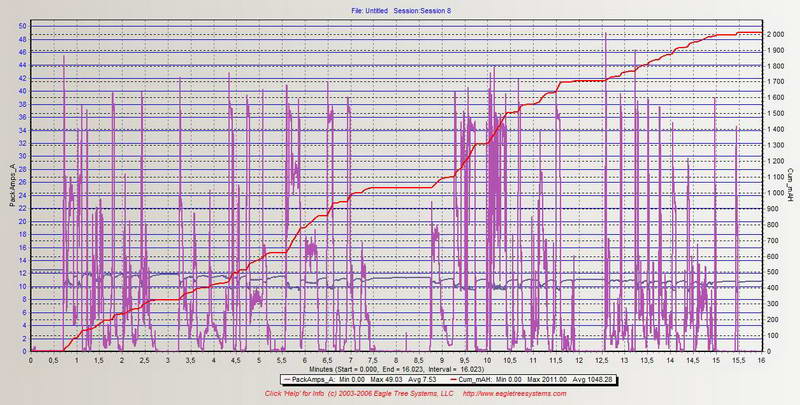Click the 15,5 minute tick on x-axis
This screenshot has width=800, height=405.
click(x=738, y=359)
